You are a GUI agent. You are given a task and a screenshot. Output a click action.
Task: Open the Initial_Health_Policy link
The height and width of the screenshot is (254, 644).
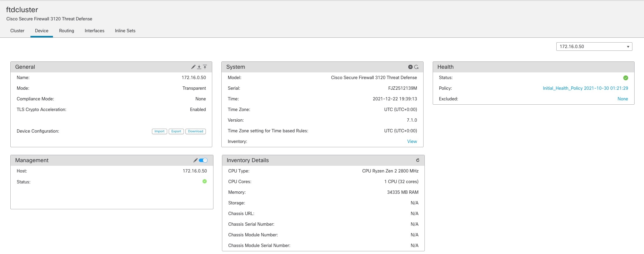(585, 88)
